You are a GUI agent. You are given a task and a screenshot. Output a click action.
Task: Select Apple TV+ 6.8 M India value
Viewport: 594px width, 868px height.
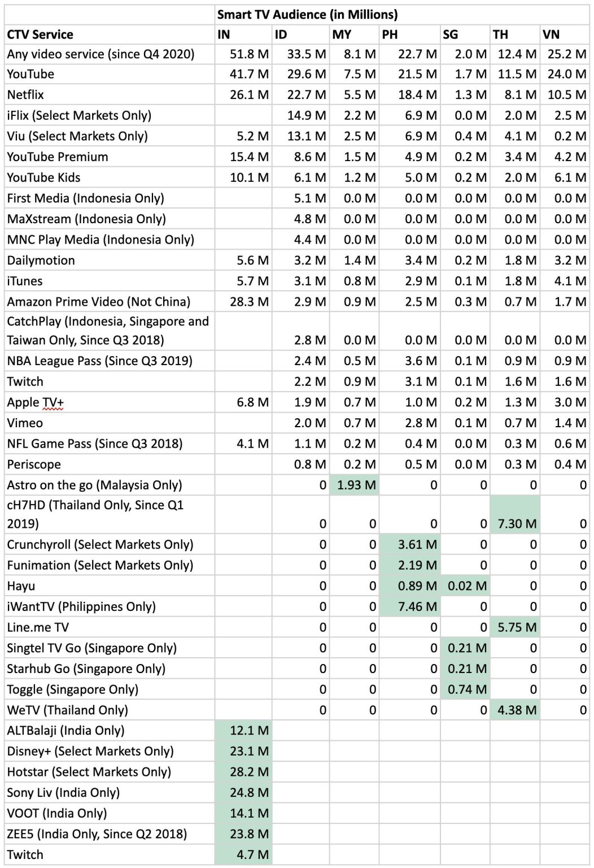tap(243, 402)
